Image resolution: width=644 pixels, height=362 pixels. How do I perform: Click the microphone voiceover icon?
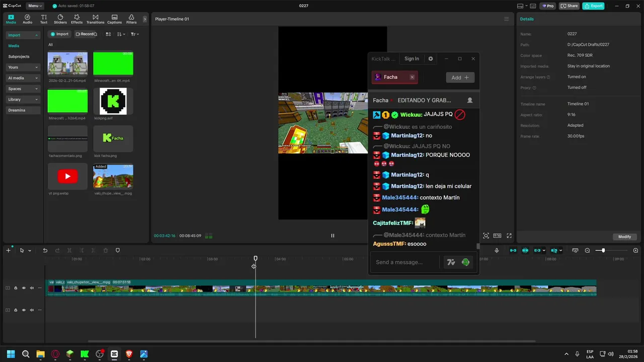point(497,250)
